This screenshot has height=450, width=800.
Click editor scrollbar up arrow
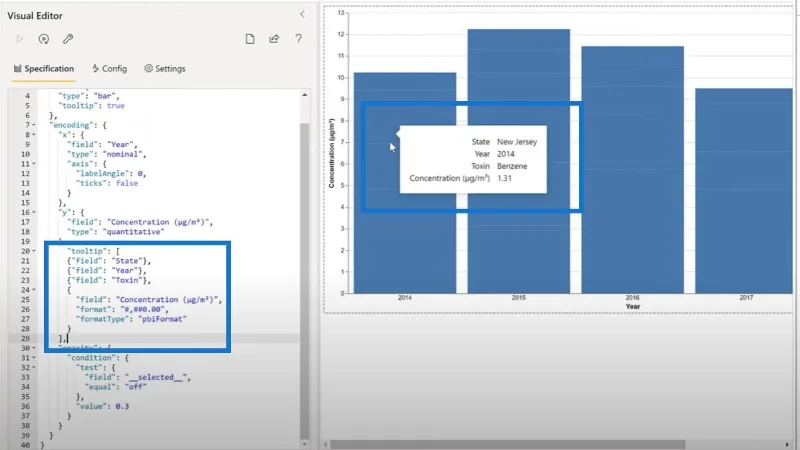pyautogui.click(x=305, y=95)
